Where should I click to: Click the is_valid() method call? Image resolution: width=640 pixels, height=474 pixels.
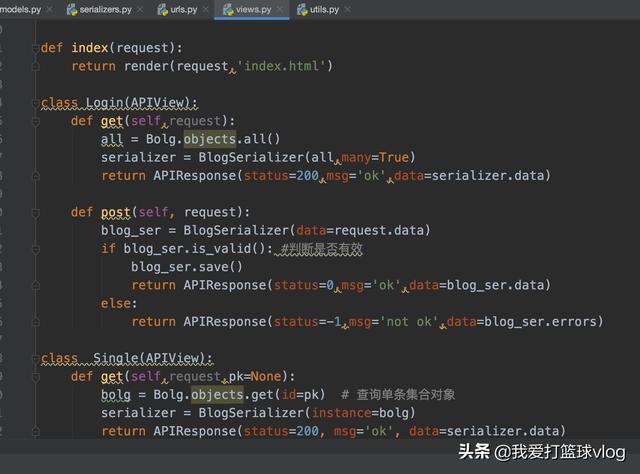(229, 248)
